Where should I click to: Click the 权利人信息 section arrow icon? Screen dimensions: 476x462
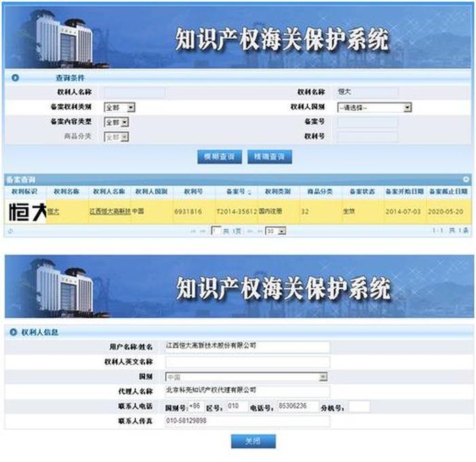pyautogui.click(x=13, y=332)
